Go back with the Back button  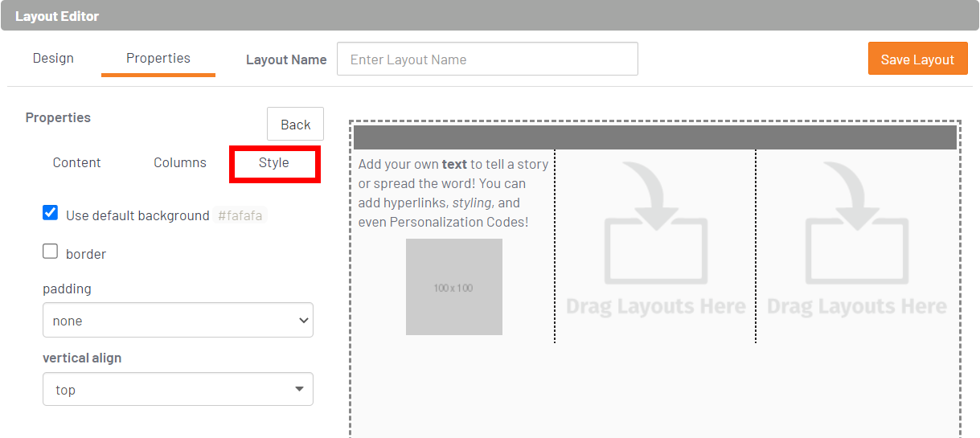[295, 125]
